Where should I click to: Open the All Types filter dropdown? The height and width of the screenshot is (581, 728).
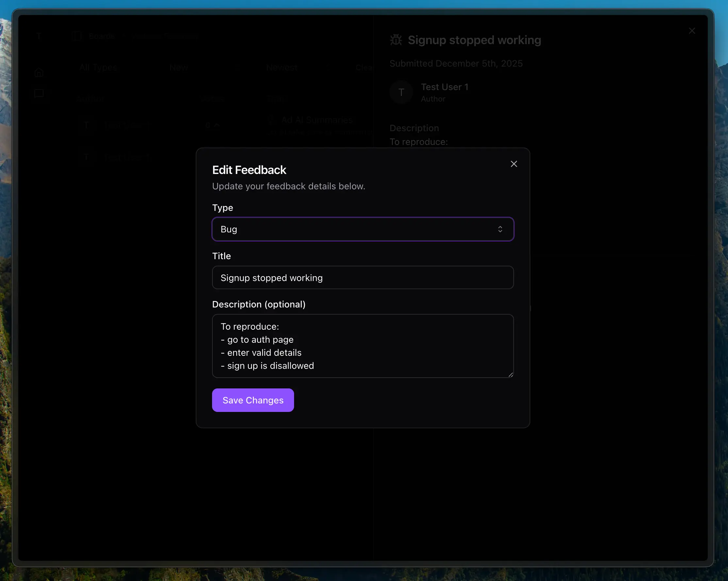coord(98,68)
